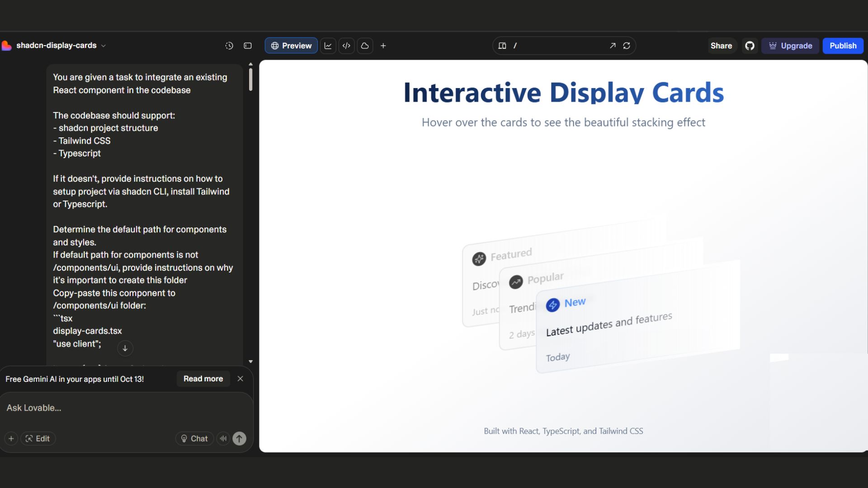Image resolution: width=868 pixels, height=488 pixels.
Task: Click Read more on Gemini banner
Action: point(203,379)
